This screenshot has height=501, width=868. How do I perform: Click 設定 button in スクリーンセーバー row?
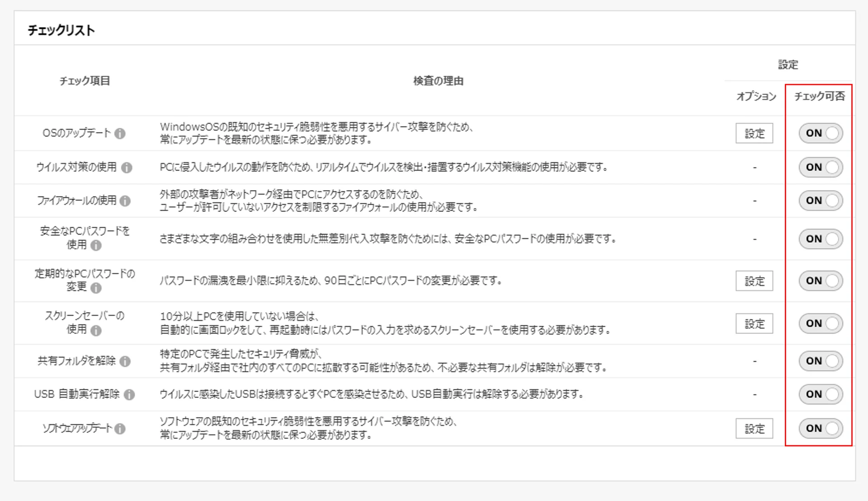(754, 324)
